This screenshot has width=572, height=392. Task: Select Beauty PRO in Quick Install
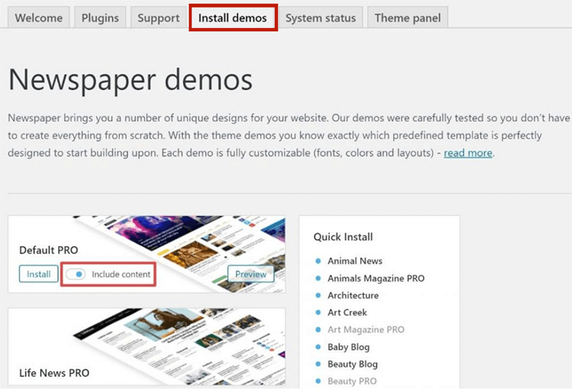click(x=352, y=381)
